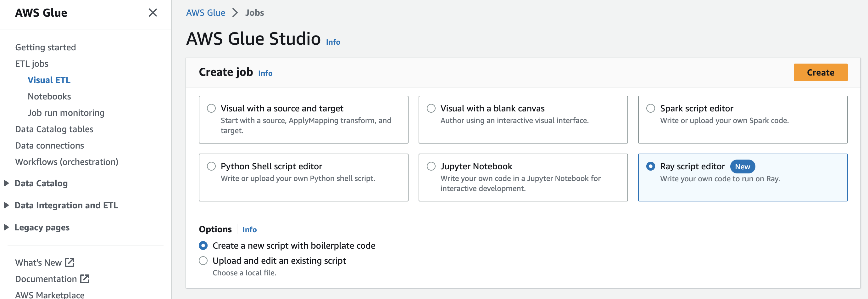Click the Create button

820,72
